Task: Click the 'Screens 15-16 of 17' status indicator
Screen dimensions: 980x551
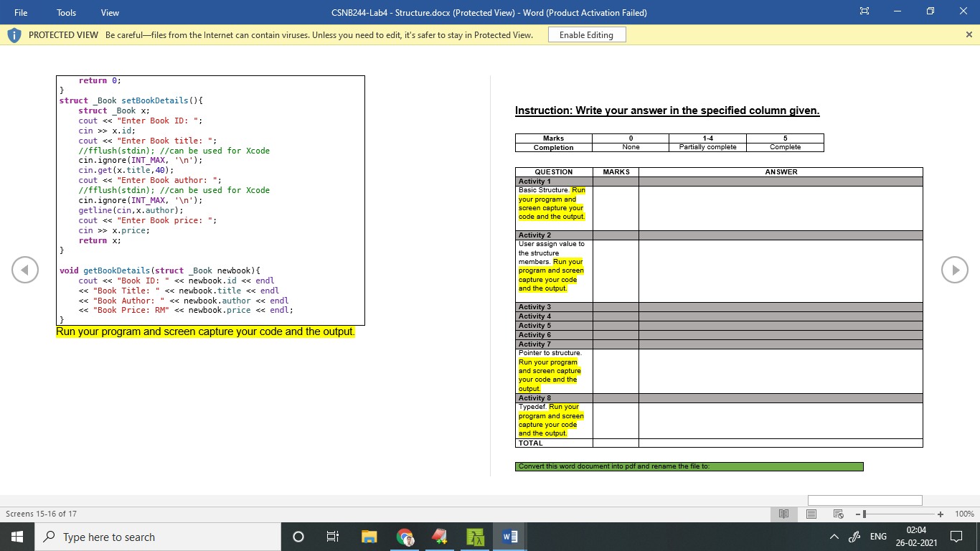Action: coord(43,514)
